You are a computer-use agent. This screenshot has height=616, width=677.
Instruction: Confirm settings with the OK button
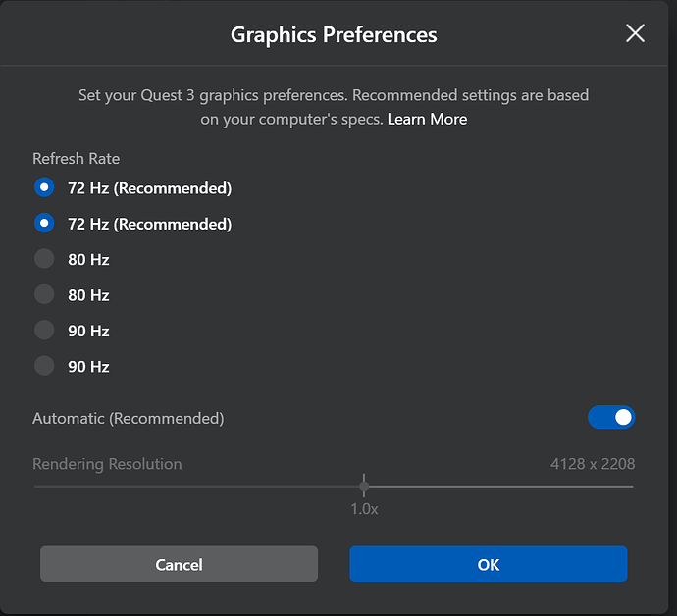click(488, 564)
